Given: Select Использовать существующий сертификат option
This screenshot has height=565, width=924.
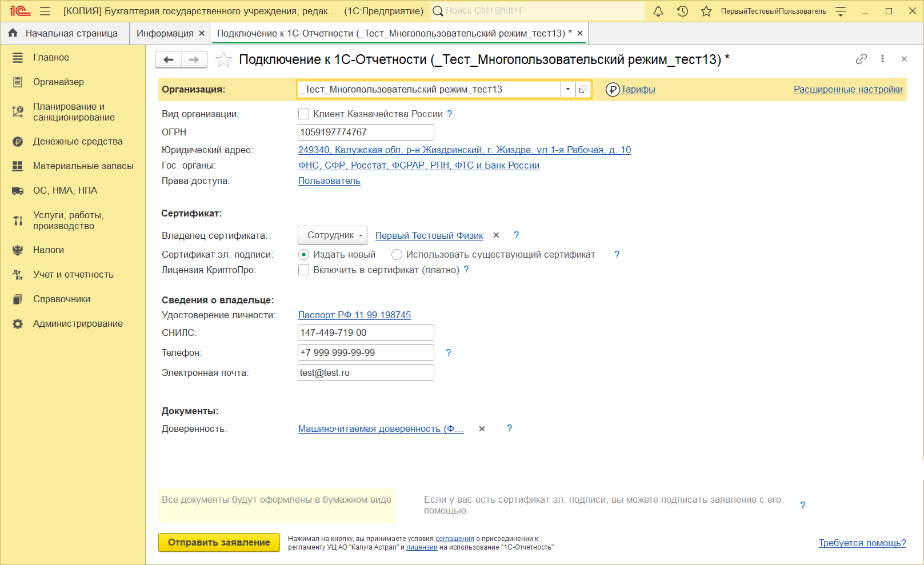Looking at the screenshot, I should click(x=397, y=254).
